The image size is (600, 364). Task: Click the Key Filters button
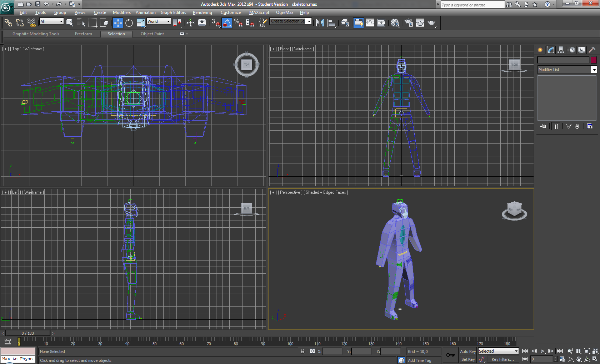pyautogui.click(x=502, y=359)
